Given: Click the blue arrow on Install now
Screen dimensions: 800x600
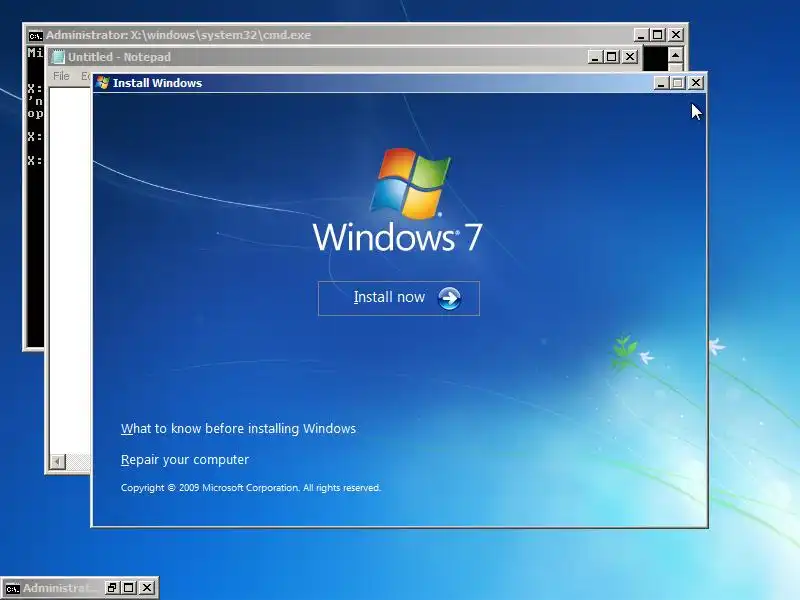Looking at the screenshot, I should pos(449,298).
